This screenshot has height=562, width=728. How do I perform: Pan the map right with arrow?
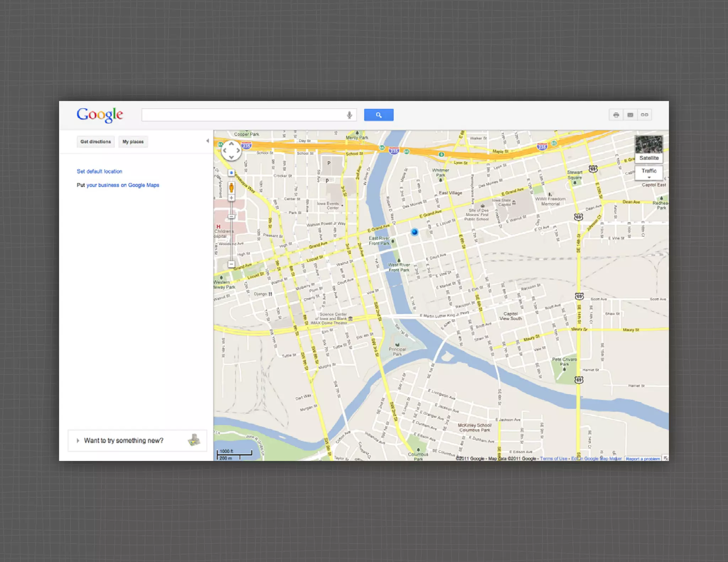[x=238, y=151]
